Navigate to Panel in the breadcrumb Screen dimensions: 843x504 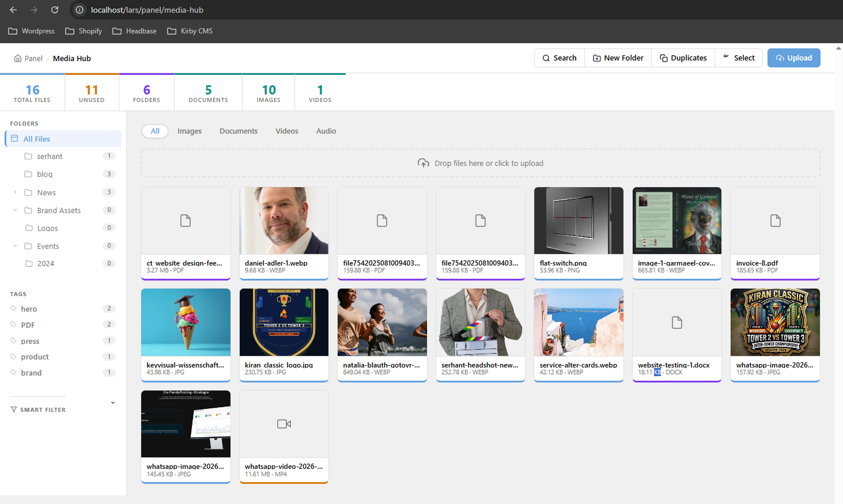click(x=33, y=58)
